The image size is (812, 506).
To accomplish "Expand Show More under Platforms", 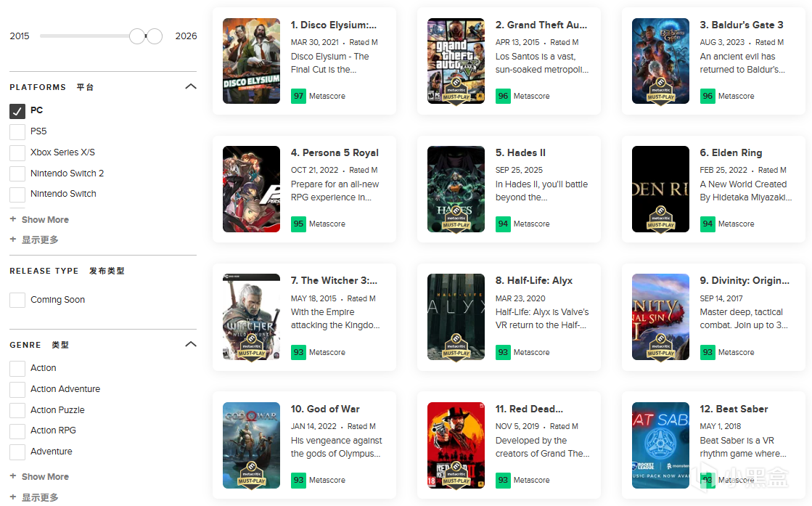I will [45, 219].
